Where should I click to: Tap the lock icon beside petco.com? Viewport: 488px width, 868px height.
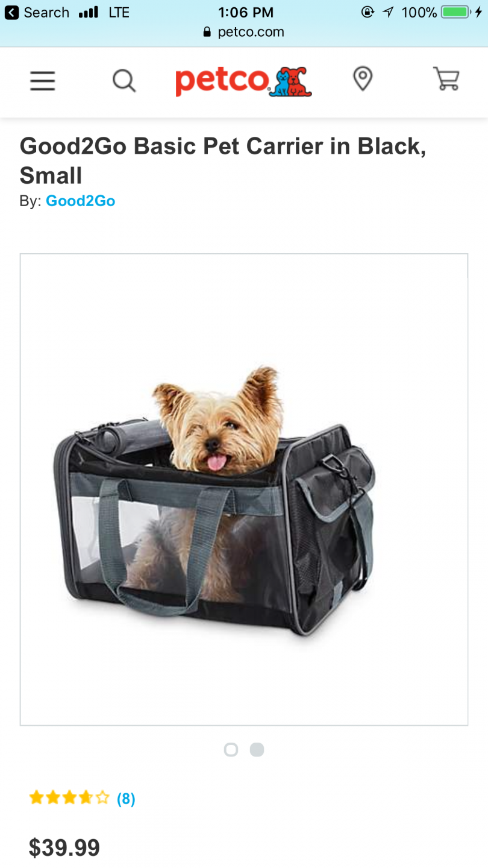pyautogui.click(x=208, y=32)
